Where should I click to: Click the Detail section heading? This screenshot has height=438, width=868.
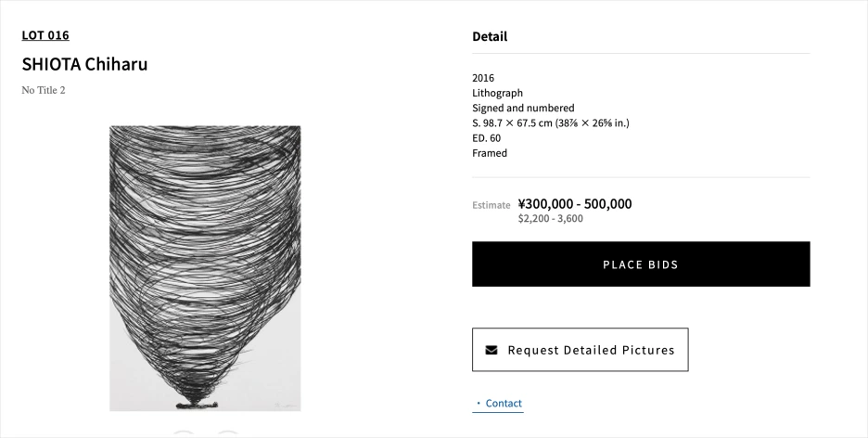click(x=490, y=36)
